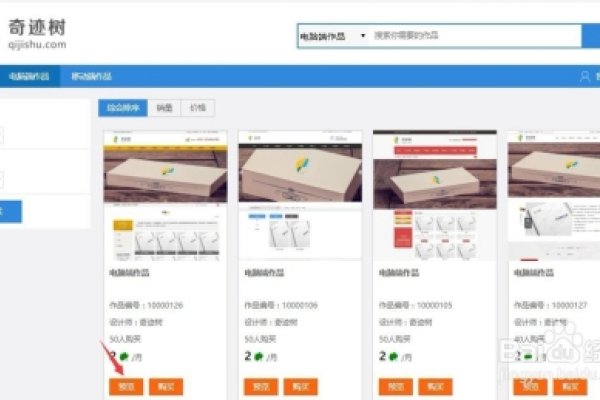Sort the works by 销量
Viewport: 600px width, 400px height.
(x=165, y=108)
